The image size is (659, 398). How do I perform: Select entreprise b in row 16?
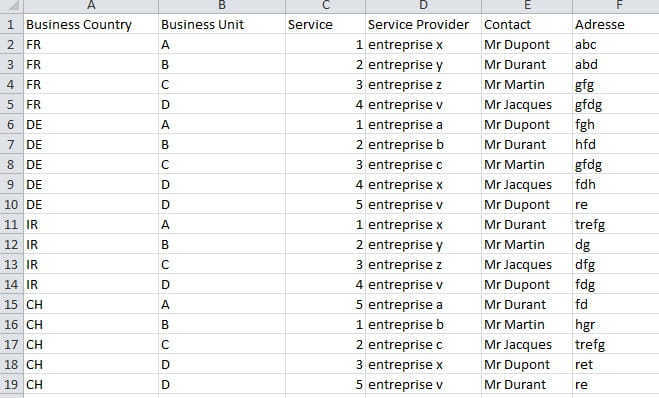[x=423, y=324]
